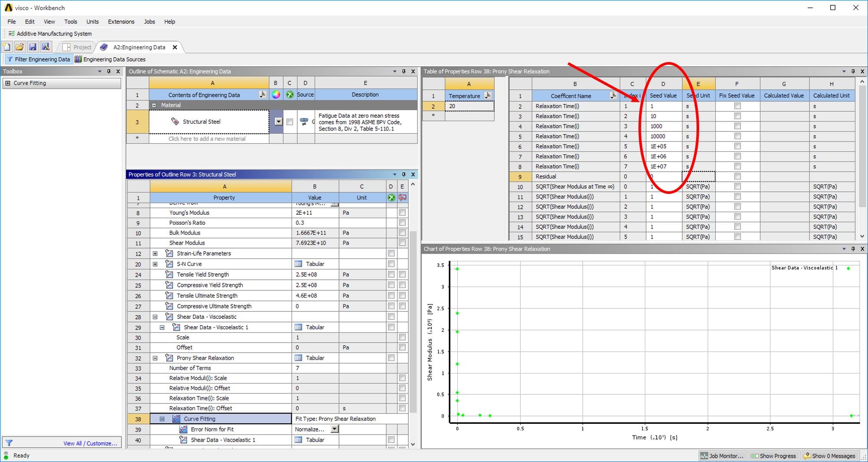Open Structural Steel row dropdown arrow
The width and height of the screenshot is (868, 462).
pos(278,122)
